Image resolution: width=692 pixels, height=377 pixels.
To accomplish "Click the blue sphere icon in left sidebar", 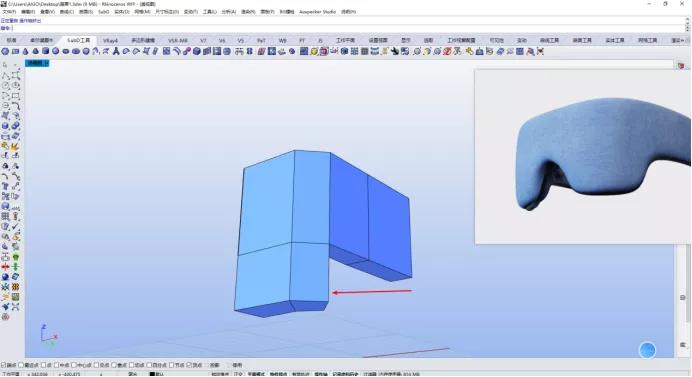I will pyautogui.click(x=5, y=277).
